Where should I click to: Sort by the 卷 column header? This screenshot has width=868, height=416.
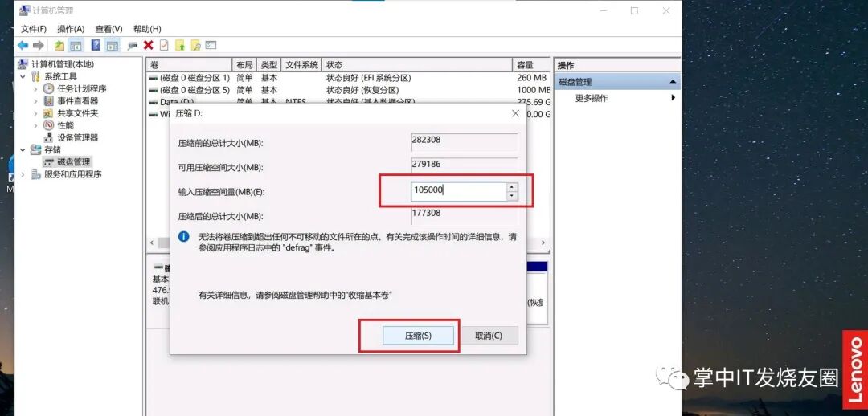(x=190, y=65)
